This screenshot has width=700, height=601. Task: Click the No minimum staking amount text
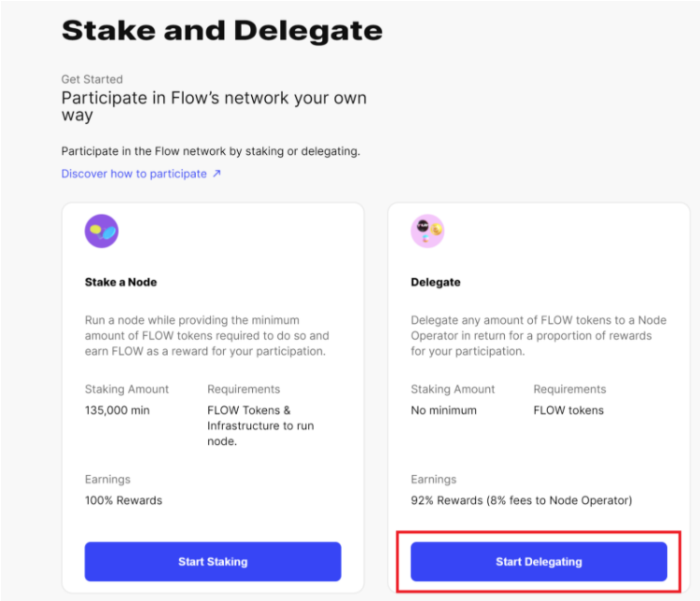[x=443, y=410]
